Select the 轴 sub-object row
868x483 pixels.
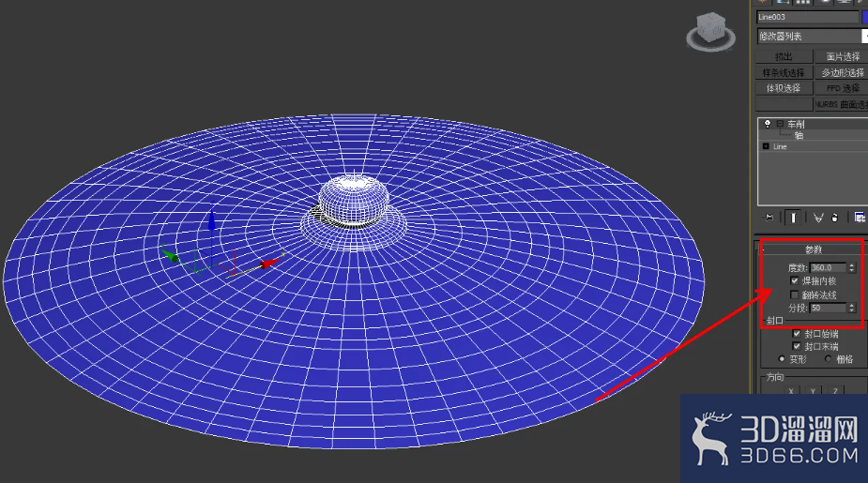coord(813,135)
